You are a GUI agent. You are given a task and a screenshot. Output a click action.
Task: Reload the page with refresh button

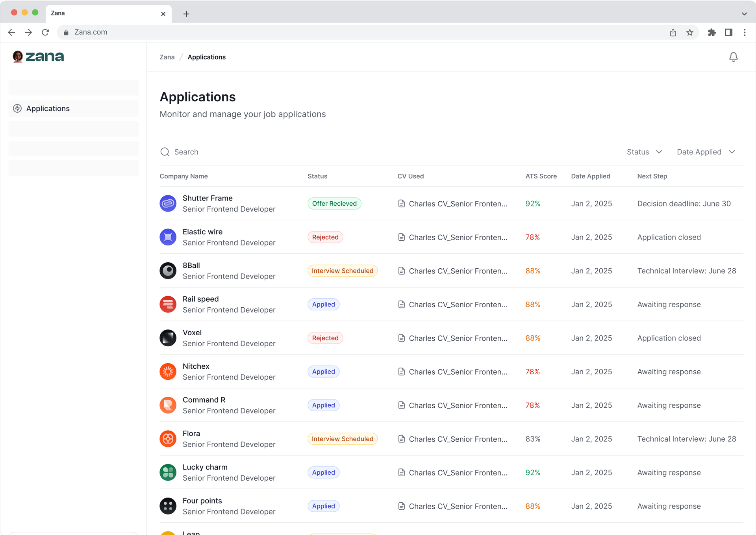(x=45, y=32)
